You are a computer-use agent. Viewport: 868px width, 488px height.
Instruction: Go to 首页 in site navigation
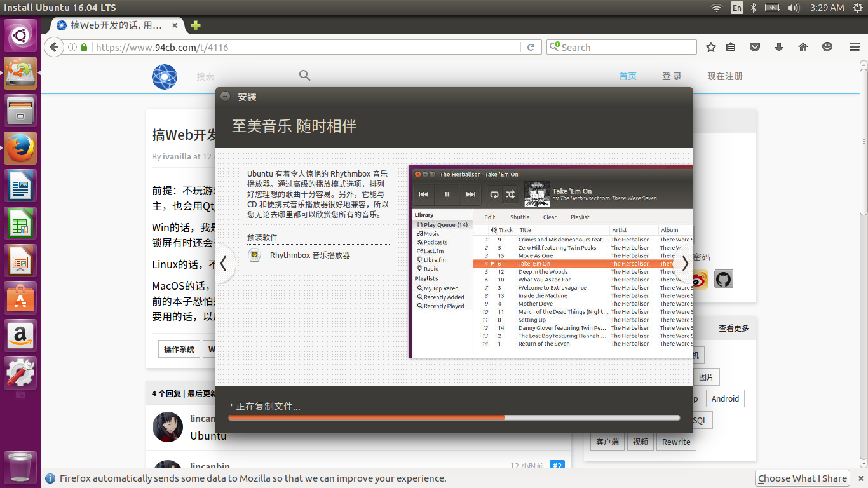[x=628, y=76]
